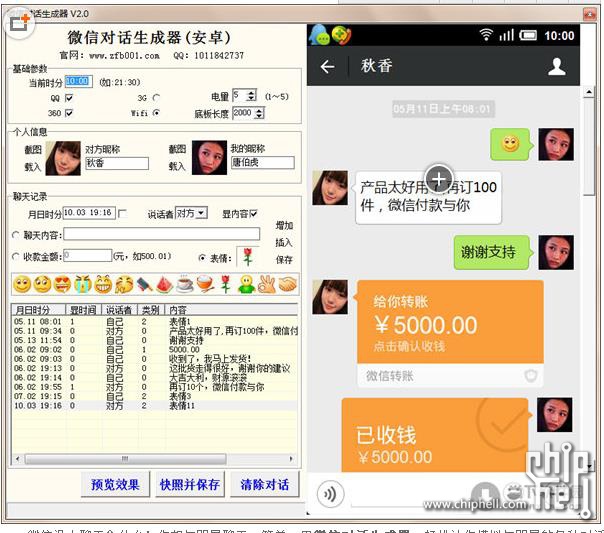
Task: Click the 底板长度 spinner arrows
Action: coord(260,113)
